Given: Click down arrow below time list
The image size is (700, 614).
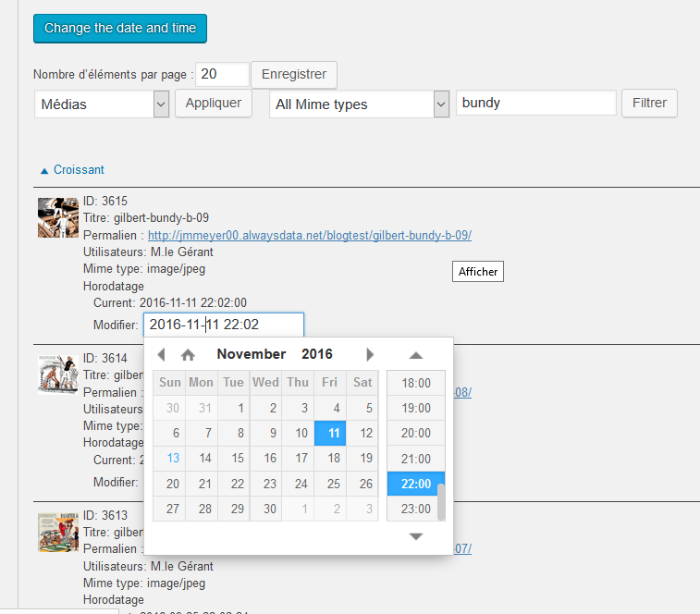Looking at the screenshot, I should 415,536.
